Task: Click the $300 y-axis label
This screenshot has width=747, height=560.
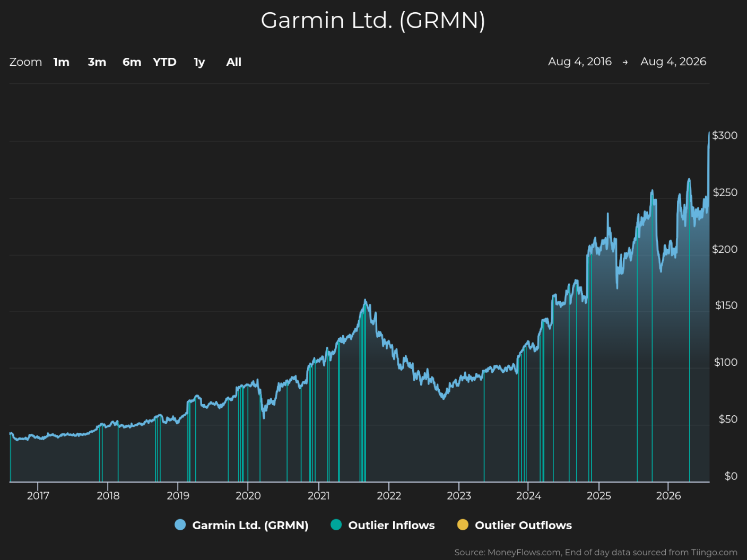Action: click(725, 135)
